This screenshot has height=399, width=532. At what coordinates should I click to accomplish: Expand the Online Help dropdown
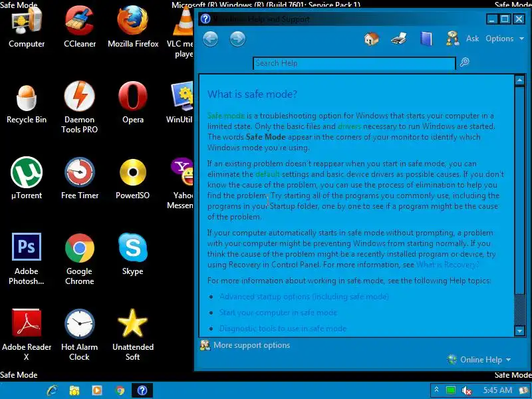[x=479, y=360]
